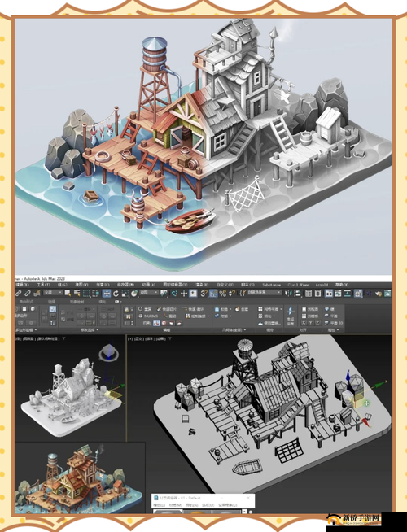
Task: Toggle the Window/Crossing selection icon
Action: coord(95,293)
